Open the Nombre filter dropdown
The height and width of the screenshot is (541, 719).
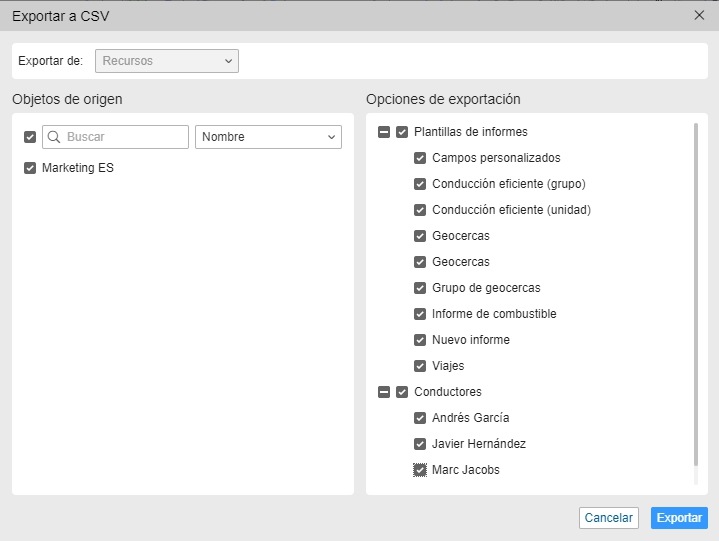click(269, 137)
